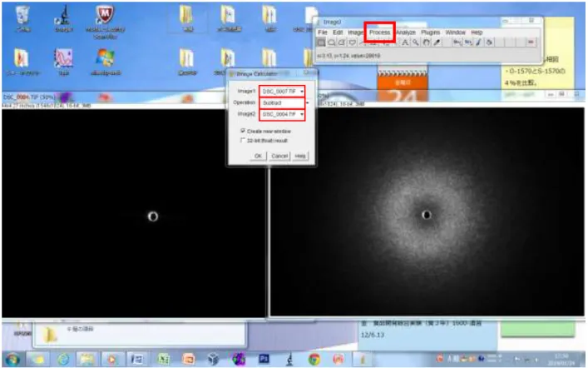Toggle the Create new window checkbox

(x=243, y=131)
